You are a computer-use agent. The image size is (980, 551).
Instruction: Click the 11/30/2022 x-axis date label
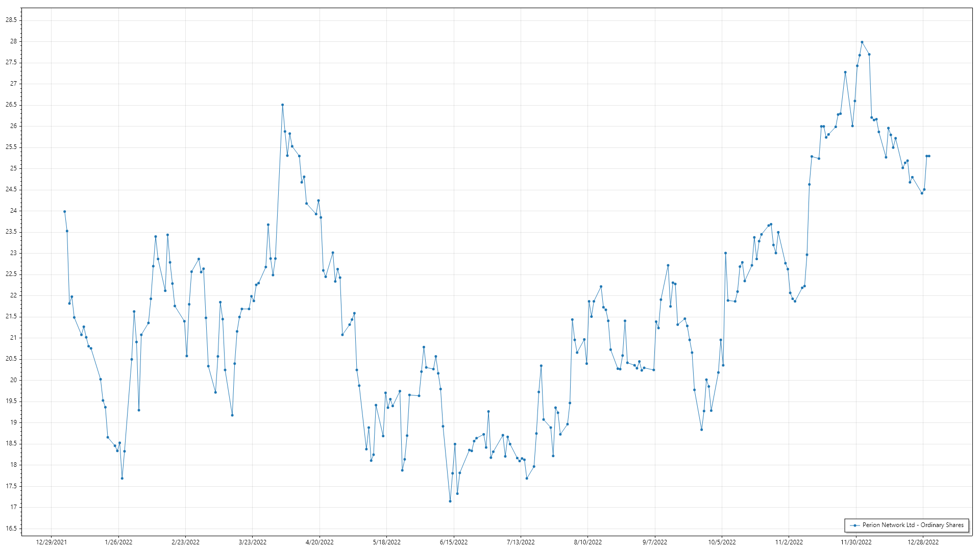(856, 542)
